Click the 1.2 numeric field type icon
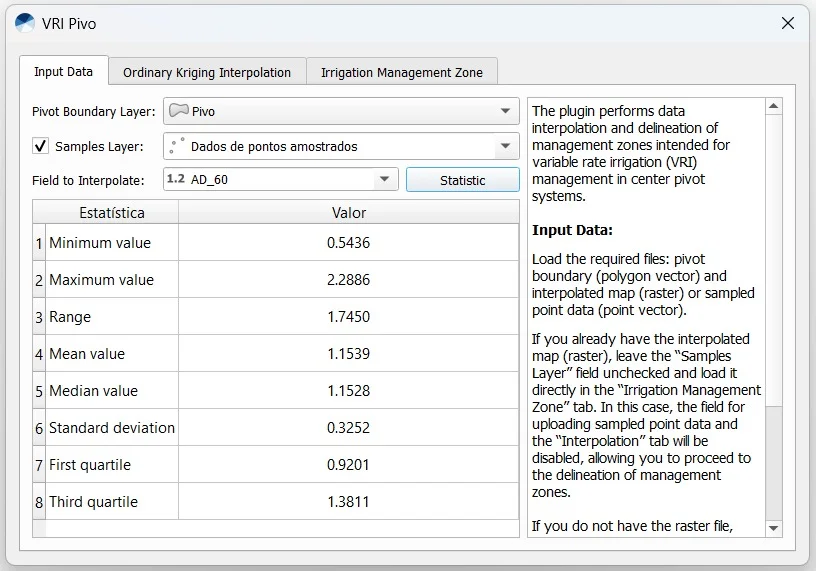Image resolution: width=816 pixels, height=571 pixels. 176,179
